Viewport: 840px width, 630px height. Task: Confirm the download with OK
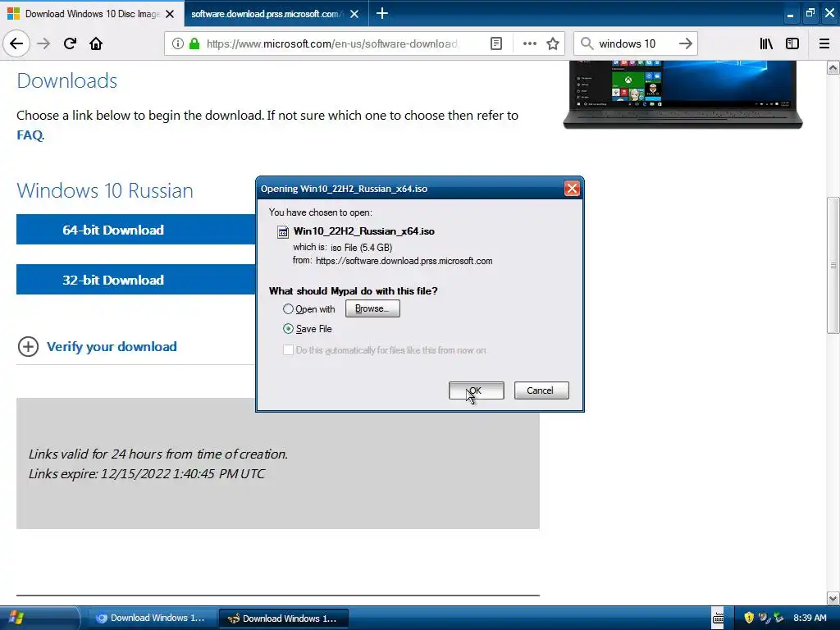477,390
